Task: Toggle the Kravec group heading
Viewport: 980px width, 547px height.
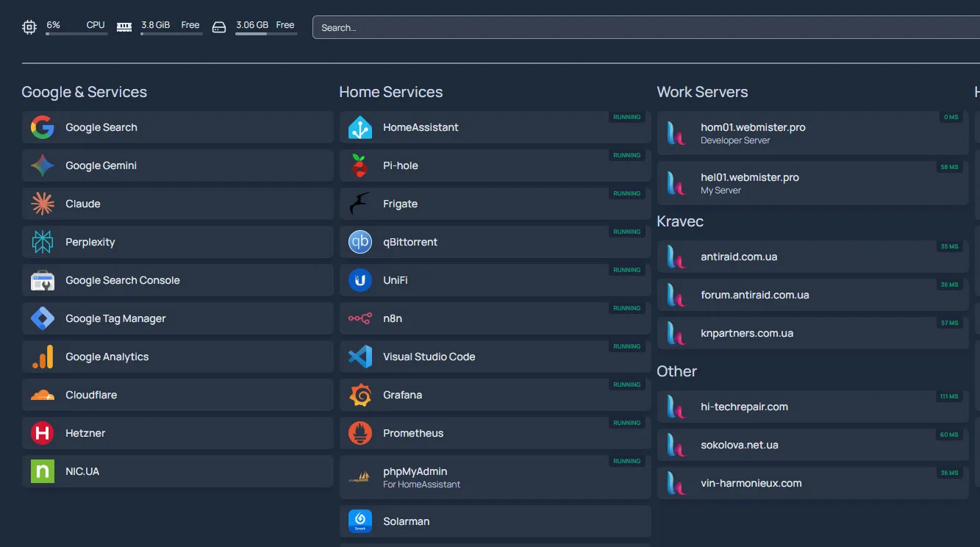Action: tap(680, 221)
